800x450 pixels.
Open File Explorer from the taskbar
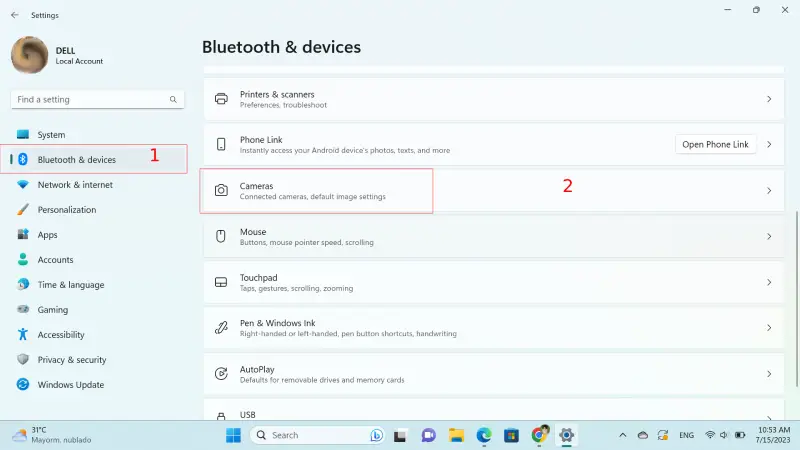[x=456, y=435]
